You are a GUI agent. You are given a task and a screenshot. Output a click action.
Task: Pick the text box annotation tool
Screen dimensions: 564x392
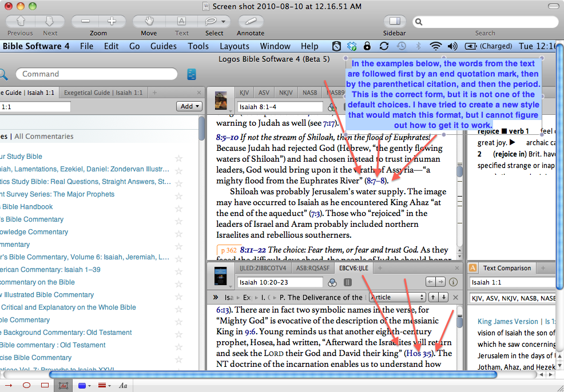[63, 386]
